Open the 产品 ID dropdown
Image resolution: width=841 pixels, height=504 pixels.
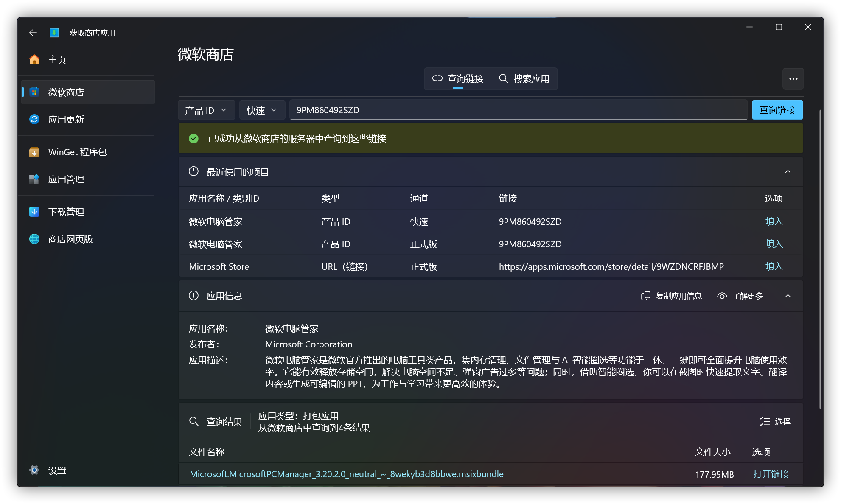tap(206, 110)
